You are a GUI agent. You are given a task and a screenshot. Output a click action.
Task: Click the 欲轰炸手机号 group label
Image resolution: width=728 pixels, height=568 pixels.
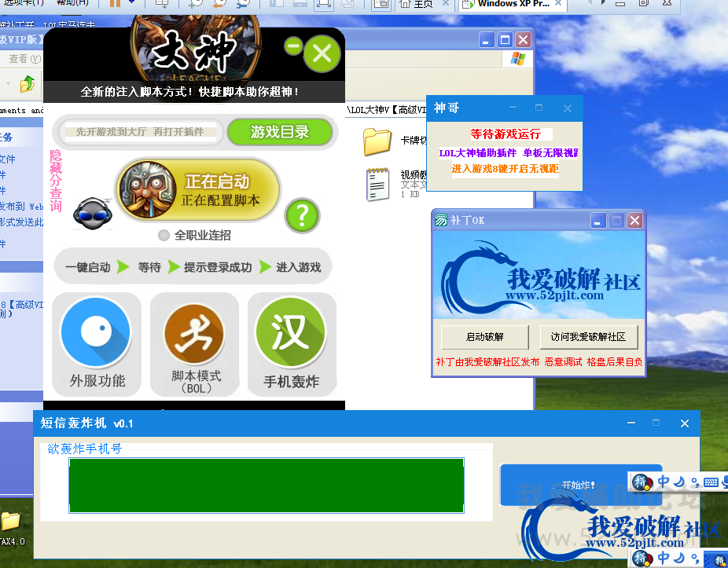point(84,449)
